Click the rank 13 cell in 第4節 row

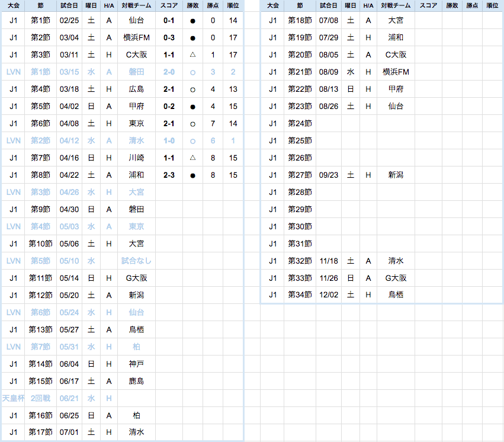[233, 89]
